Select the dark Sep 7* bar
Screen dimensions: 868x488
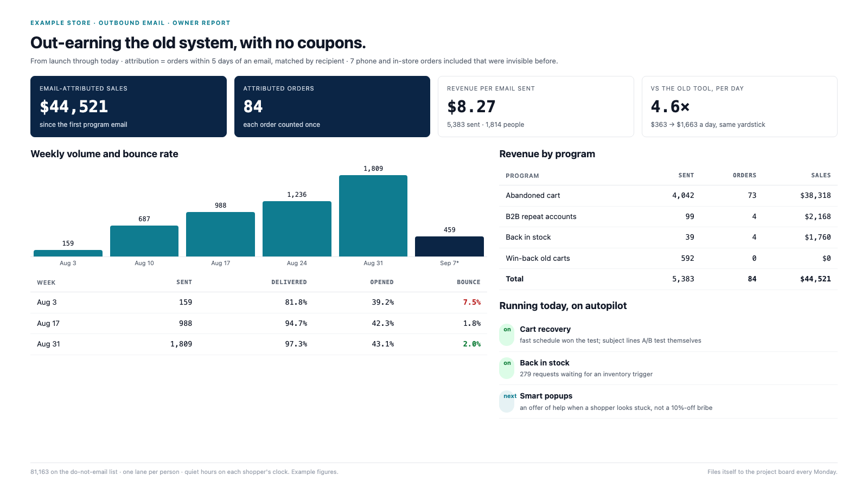[x=449, y=246]
